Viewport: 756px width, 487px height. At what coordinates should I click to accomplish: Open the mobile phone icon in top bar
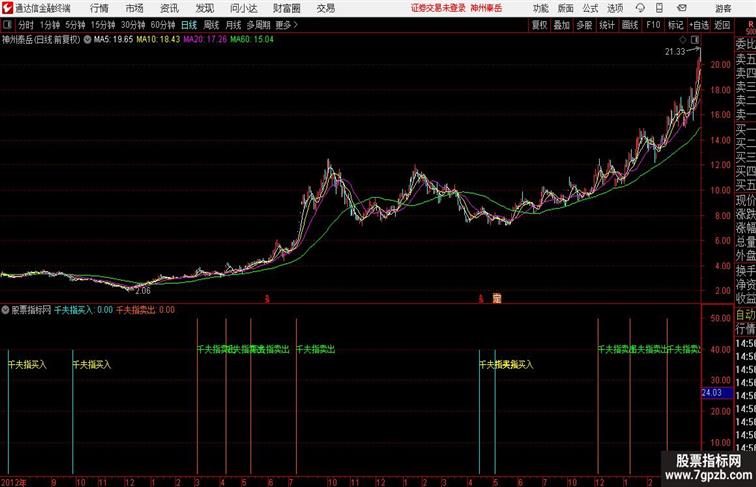point(659,8)
